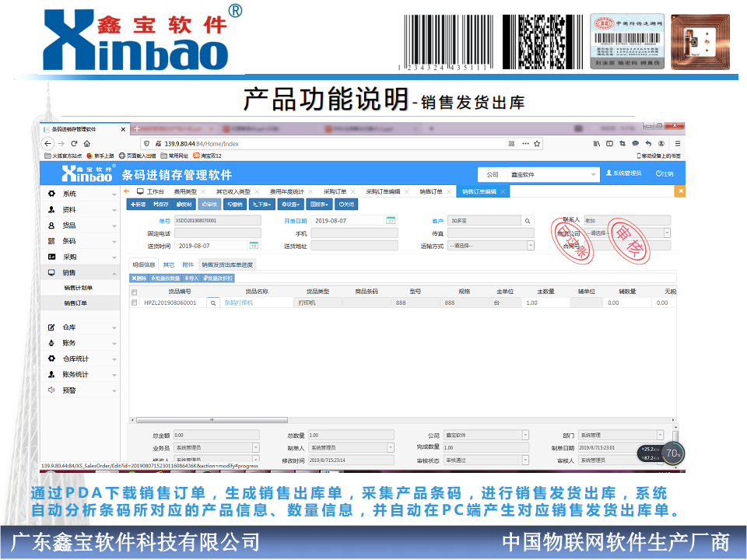This screenshot has width=747, height=560.
Task: Open the browser library icon
Action: pos(597,143)
